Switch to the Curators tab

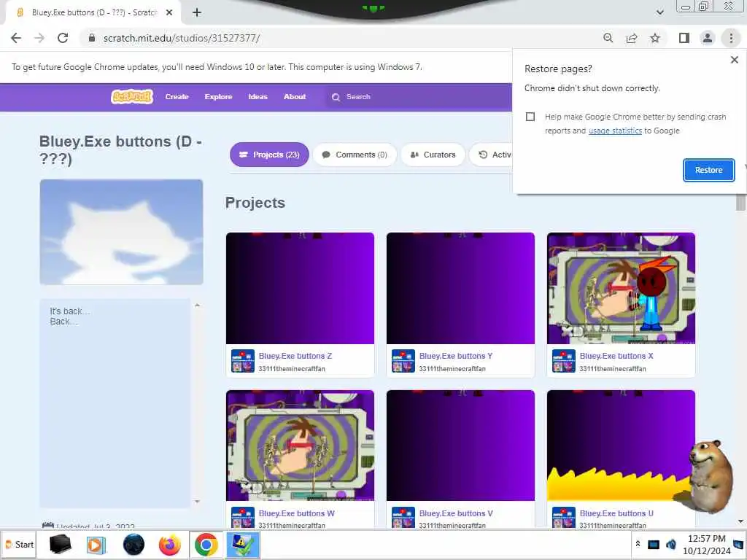[433, 155]
